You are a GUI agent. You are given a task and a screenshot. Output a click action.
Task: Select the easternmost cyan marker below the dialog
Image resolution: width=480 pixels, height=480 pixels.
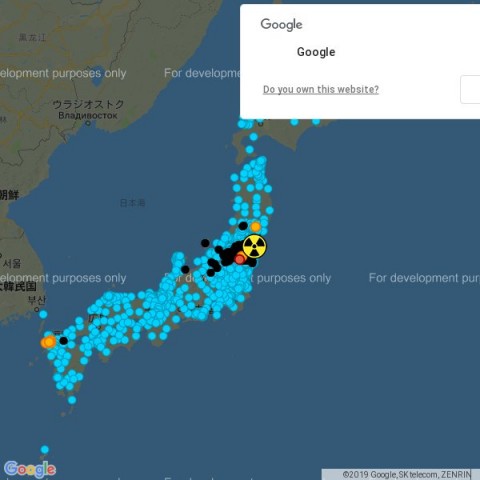click(316, 121)
